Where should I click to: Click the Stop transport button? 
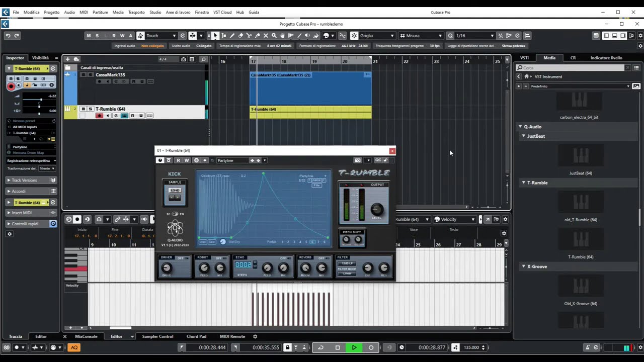[x=338, y=347]
